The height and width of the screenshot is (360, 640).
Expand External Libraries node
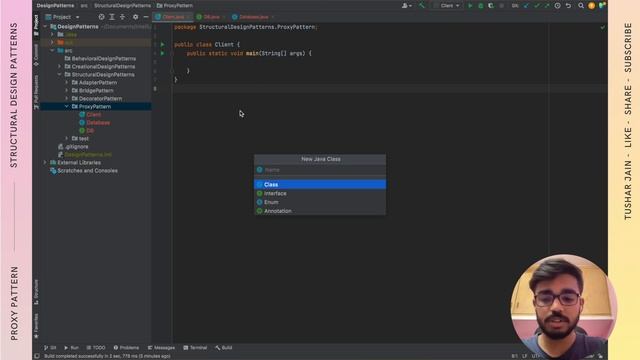45,162
